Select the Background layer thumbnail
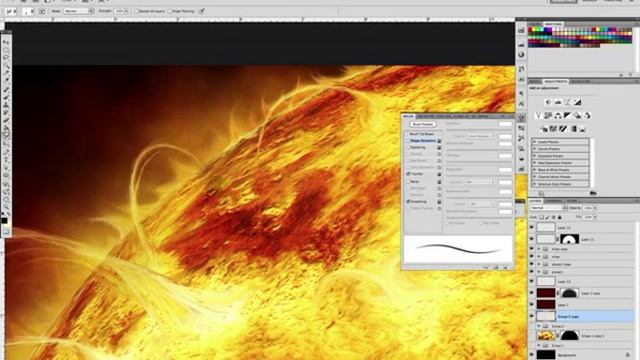This screenshot has height=360, width=640. tap(546, 355)
